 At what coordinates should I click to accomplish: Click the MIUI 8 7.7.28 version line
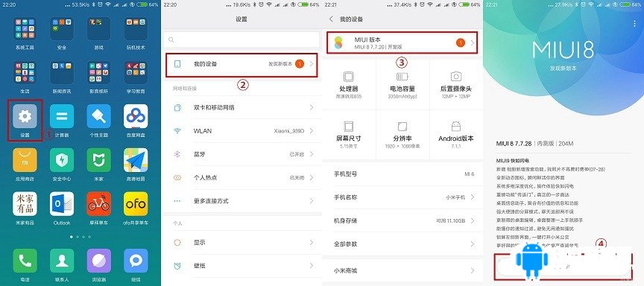click(534, 144)
